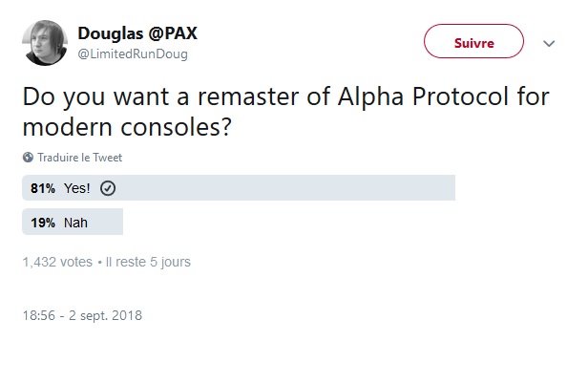Click the Suivre follow button
Viewport: 588px width, 384px height.
pyautogui.click(x=473, y=41)
